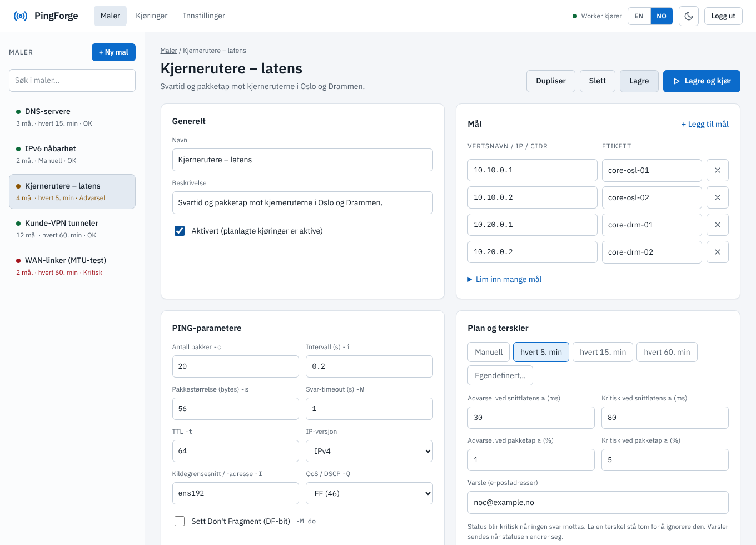Select Manuell schedule option
Screen dimensions: 756x545
pos(489,352)
